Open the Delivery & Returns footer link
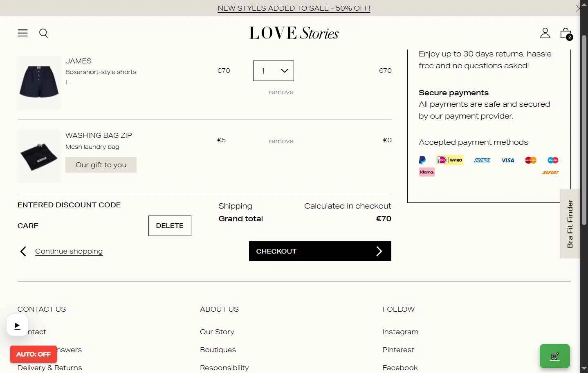This screenshot has width=588, height=373. click(x=49, y=368)
